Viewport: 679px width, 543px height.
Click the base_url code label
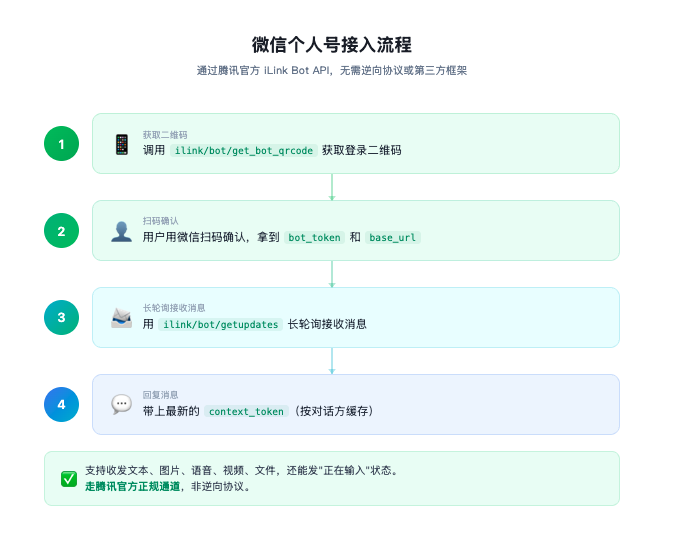393,237
